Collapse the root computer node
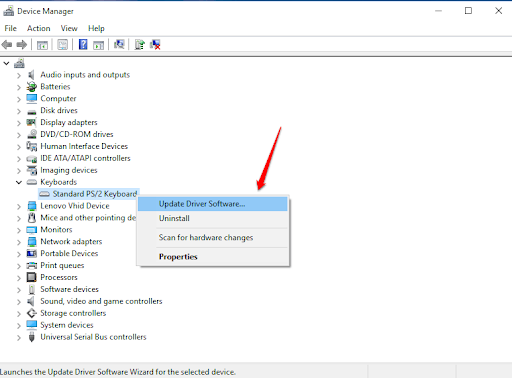Screen dimensions: 512x378 pos(6,63)
